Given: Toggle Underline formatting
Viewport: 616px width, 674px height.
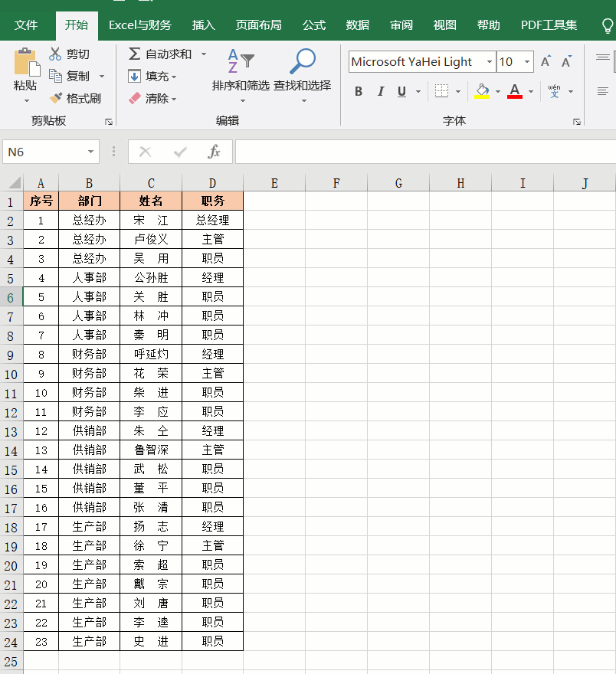Looking at the screenshot, I should click(401, 92).
